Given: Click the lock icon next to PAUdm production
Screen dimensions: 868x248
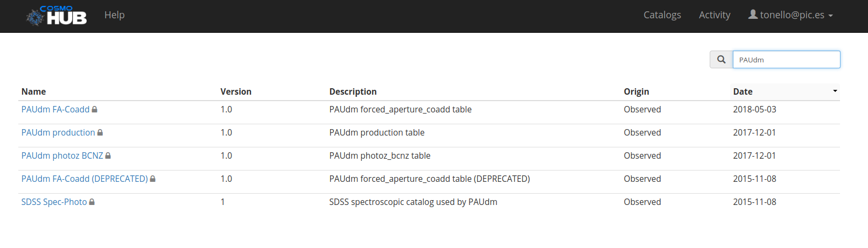Looking at the screenshot, I should pyautogui.click(x=100, y=133).
